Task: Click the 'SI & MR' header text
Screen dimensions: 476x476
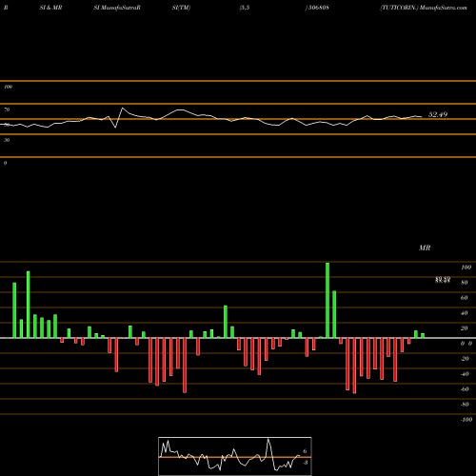Action: click(50, 8)
